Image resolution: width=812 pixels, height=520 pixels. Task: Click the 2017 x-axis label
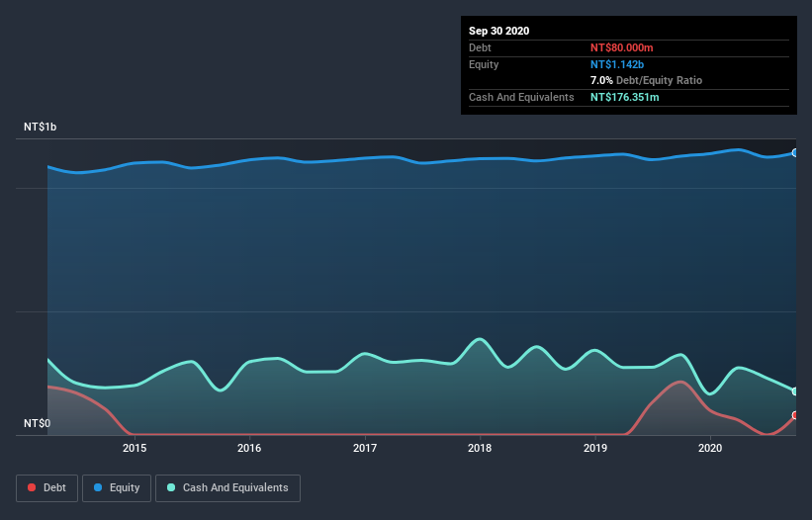(365, 448)
